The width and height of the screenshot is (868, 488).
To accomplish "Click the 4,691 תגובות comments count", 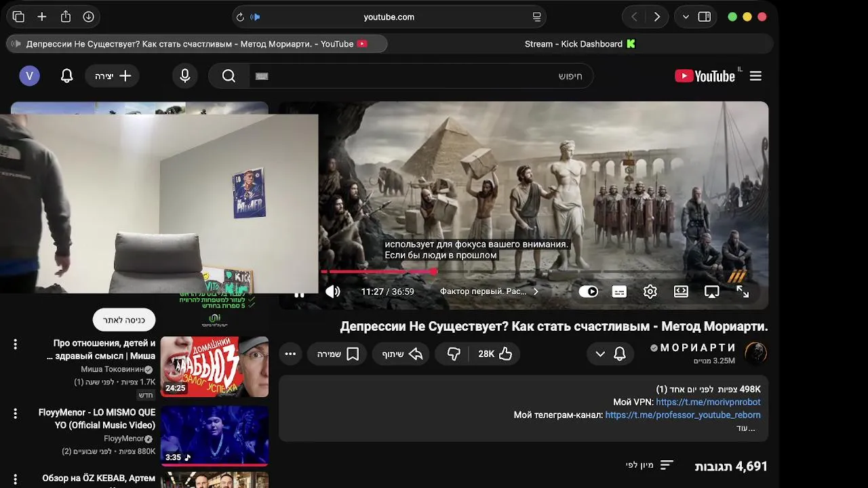I will click(731, 466).
